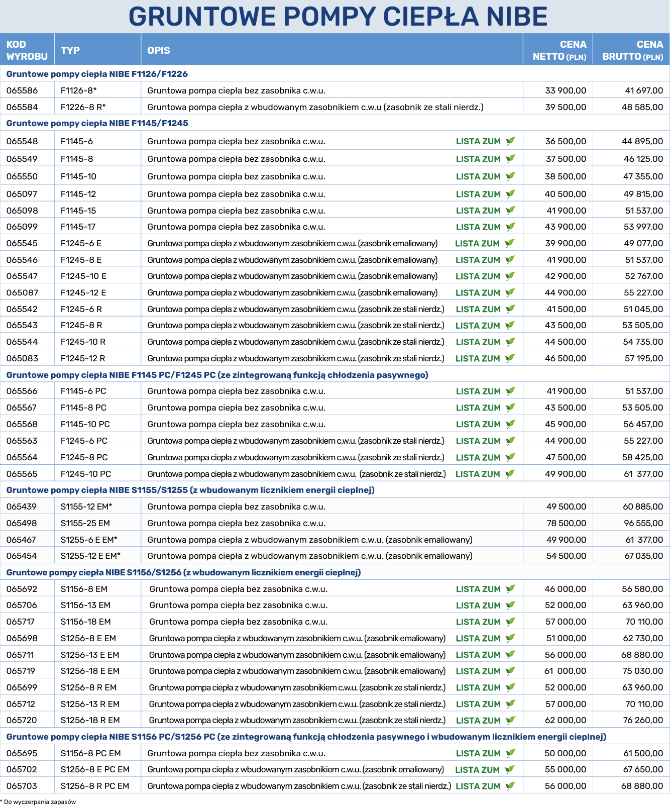Screen dimensions: 672x808
Task: Click the leaf icon in the F1145-10 row
Action: pyautogui.click(x=510, y=176)
